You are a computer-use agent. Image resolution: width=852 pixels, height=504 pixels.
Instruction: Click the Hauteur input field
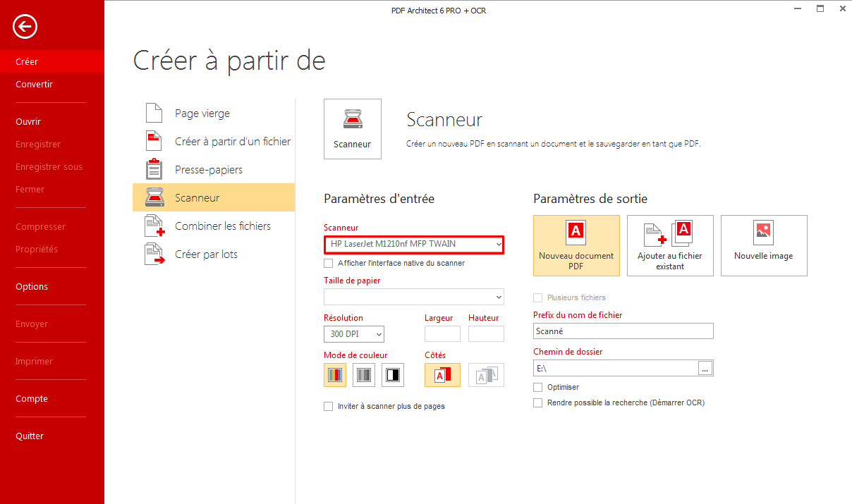point(486,334)
